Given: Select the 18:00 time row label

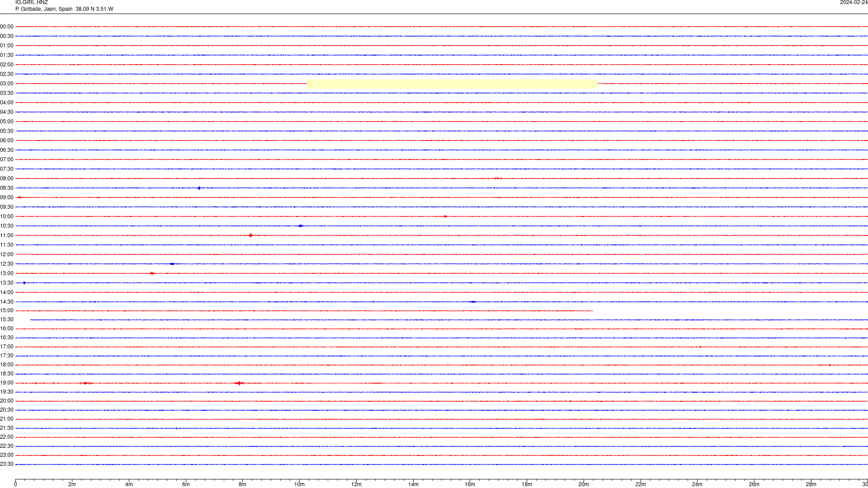Looking at the screenshot, I should tap(7, 365).
